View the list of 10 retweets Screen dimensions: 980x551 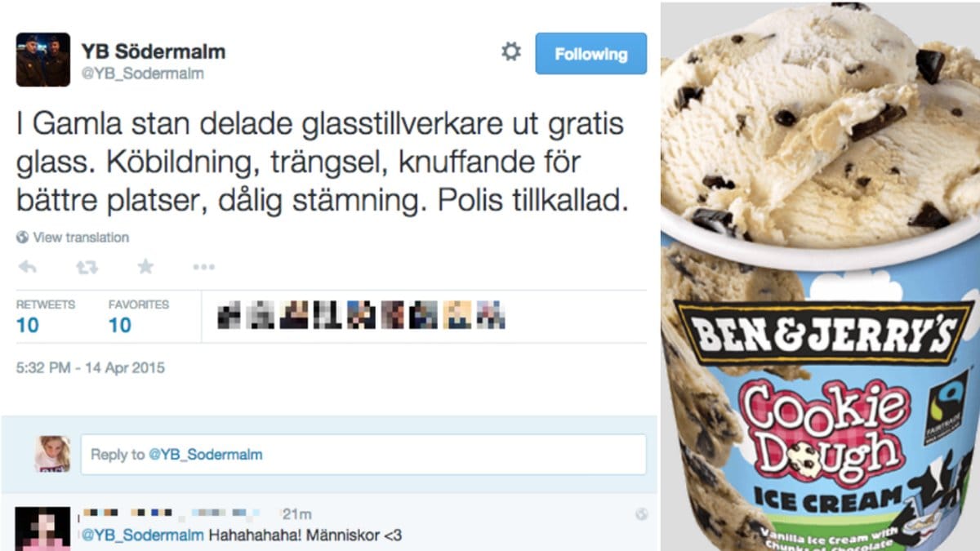tap(45, 316)
